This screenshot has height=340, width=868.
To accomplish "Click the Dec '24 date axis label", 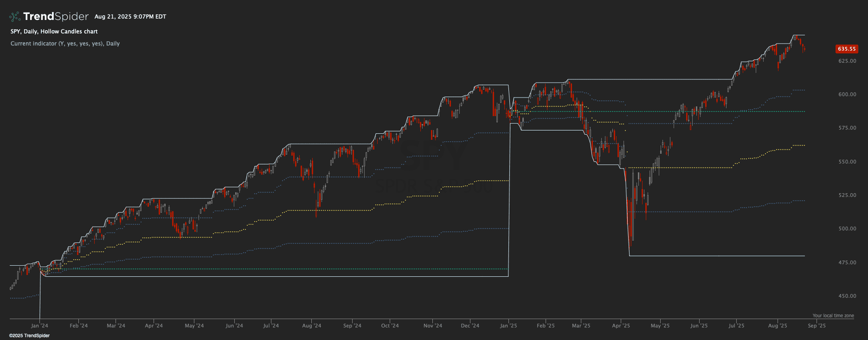I will point(470,326).
